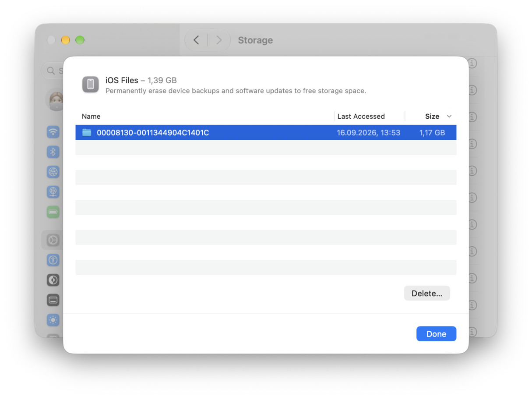Open Control Center icon in the sidebar

pos(53,300)
